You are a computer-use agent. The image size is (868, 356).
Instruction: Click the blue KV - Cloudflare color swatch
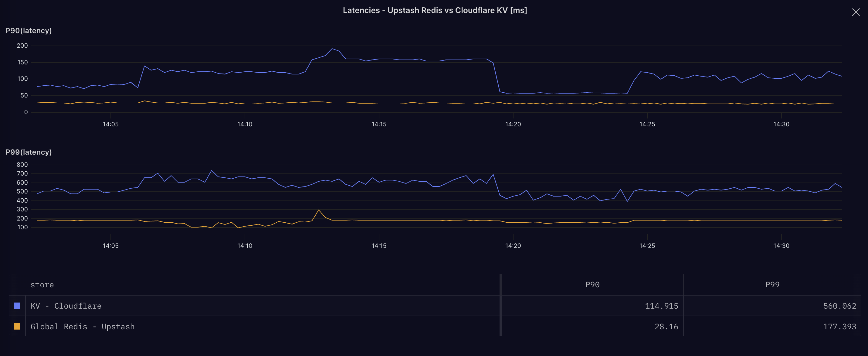click(x=17, y=306)
